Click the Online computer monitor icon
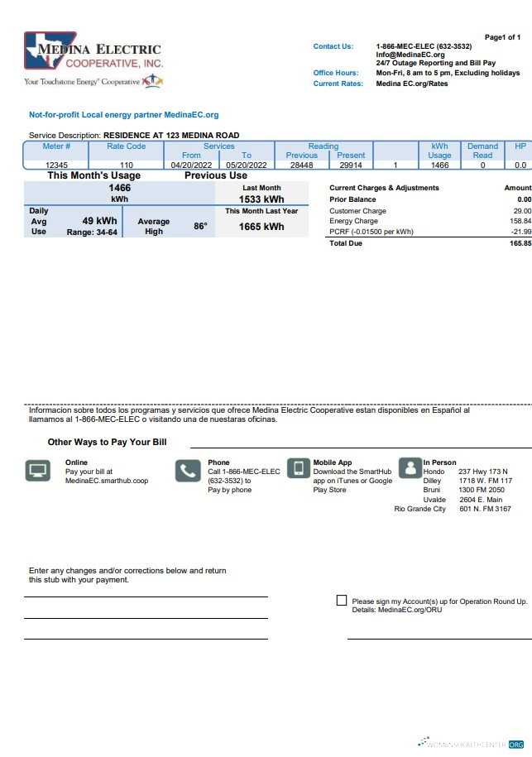Viewport: 532px width, 757px height. 38,471
